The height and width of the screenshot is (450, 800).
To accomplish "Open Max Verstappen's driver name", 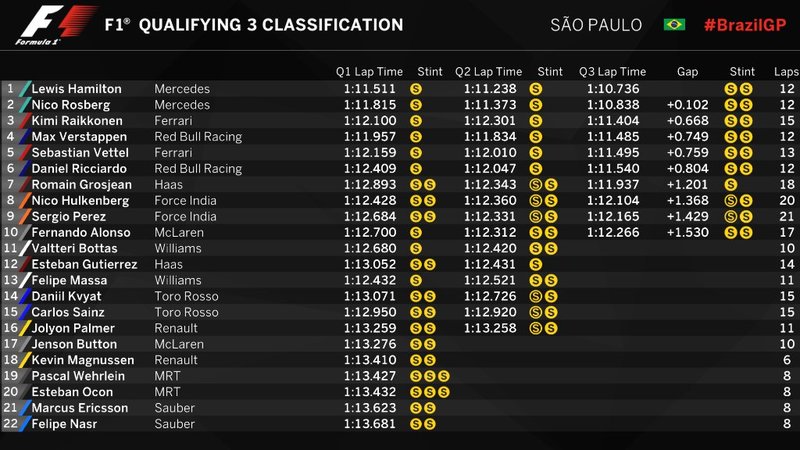I will click(x=78, y=137).
